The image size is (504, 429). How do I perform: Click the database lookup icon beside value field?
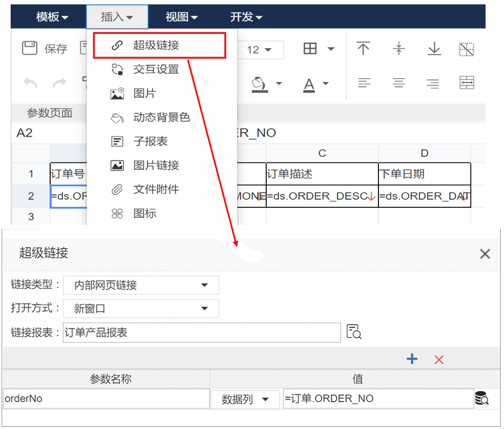tap(481, 399)
